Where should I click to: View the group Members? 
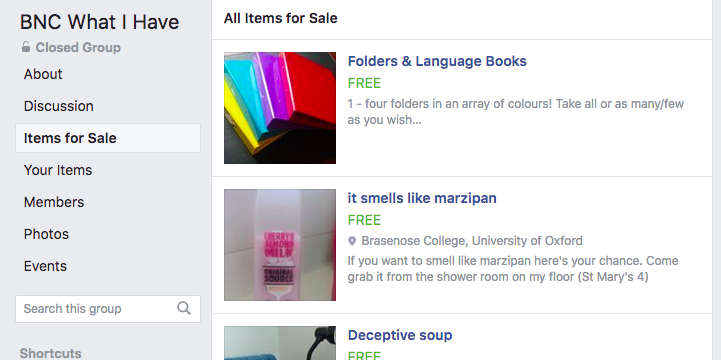[x=54, y=202]
